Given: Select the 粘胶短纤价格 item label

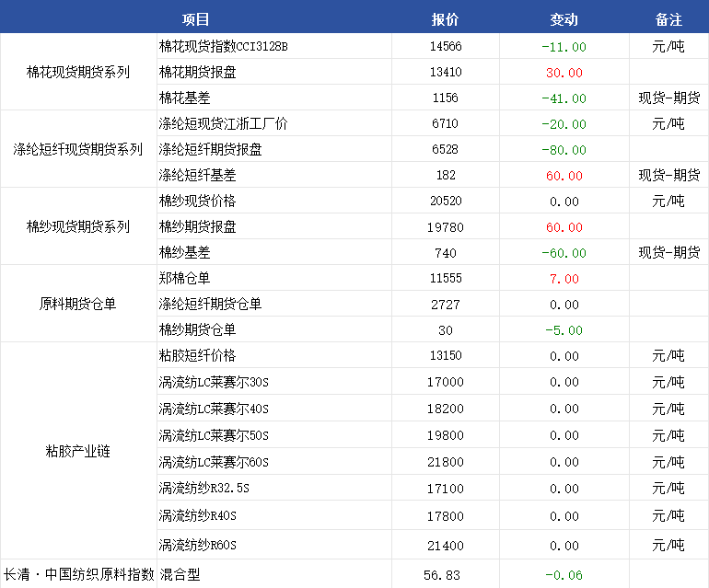Looking at the screenshot, I should click(197, 355).
